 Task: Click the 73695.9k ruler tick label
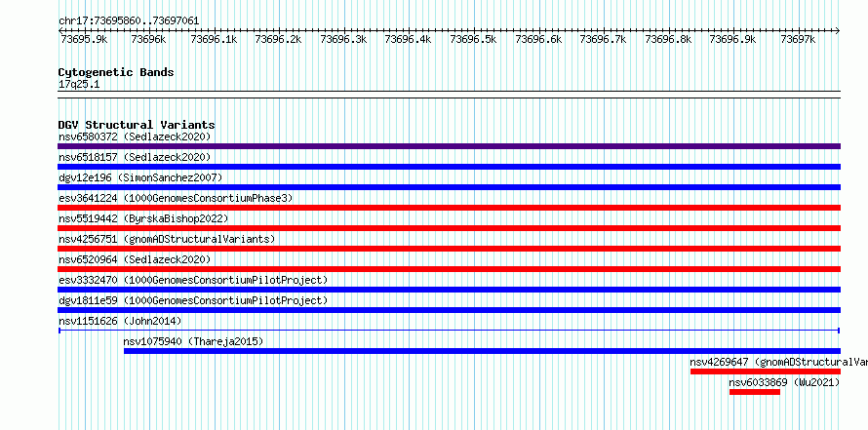(x=84, y=39)
